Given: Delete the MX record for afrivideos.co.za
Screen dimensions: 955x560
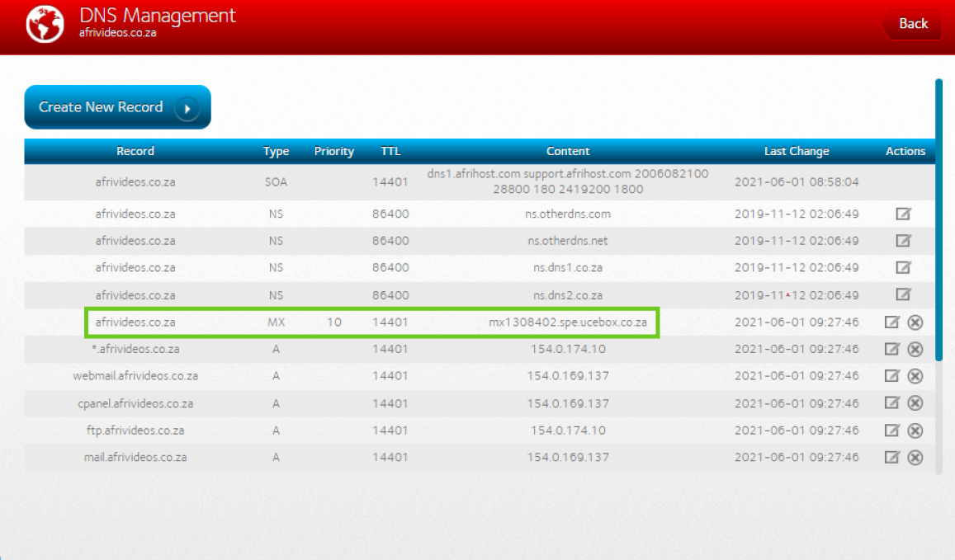Looking at the screenshot, I should click(915, 322).
